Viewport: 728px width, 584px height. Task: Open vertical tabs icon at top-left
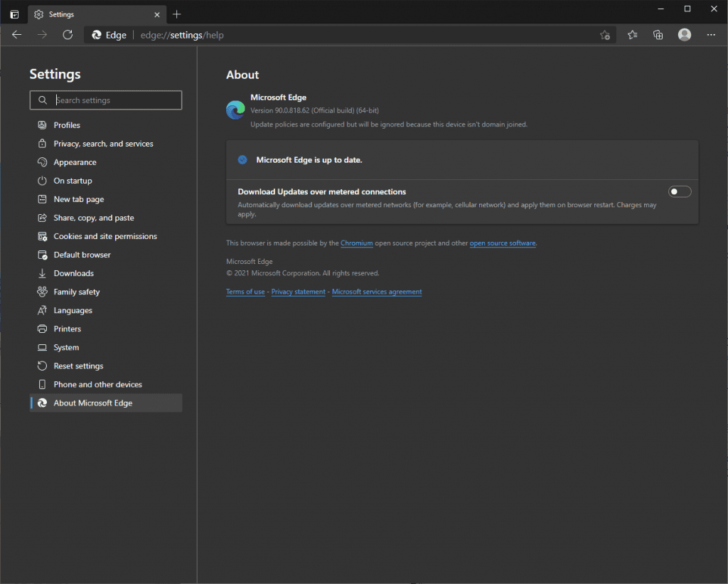(14, 14)
